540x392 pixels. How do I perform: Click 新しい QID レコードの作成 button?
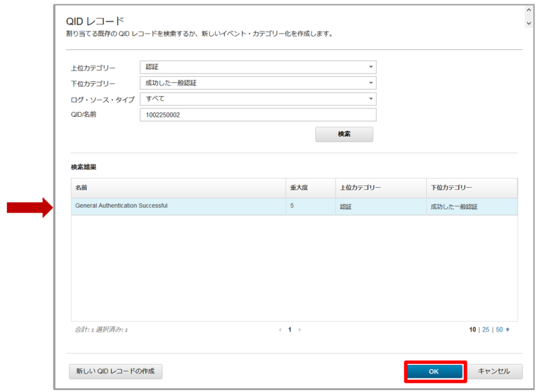(x=115, y=371)
